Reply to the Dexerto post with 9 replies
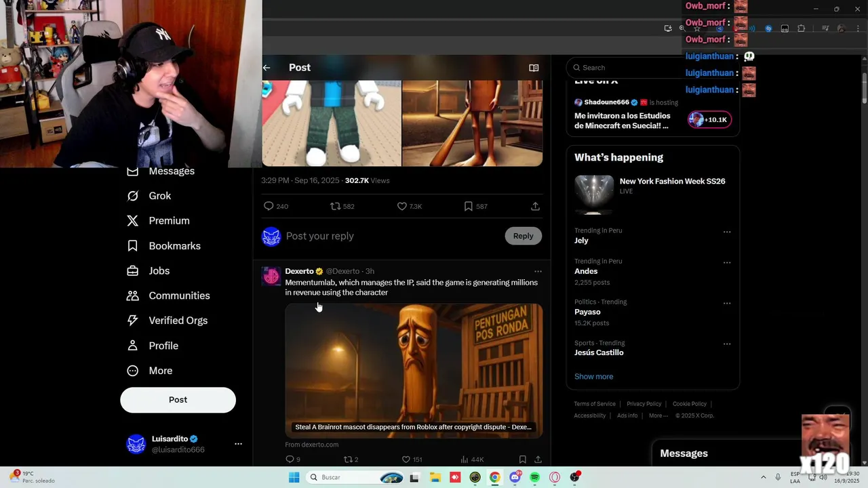 293,460
